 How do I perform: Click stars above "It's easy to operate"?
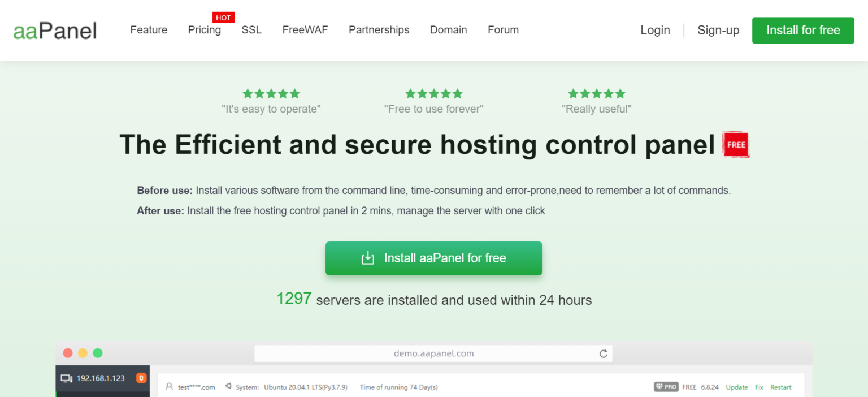(x=271, y=94)
